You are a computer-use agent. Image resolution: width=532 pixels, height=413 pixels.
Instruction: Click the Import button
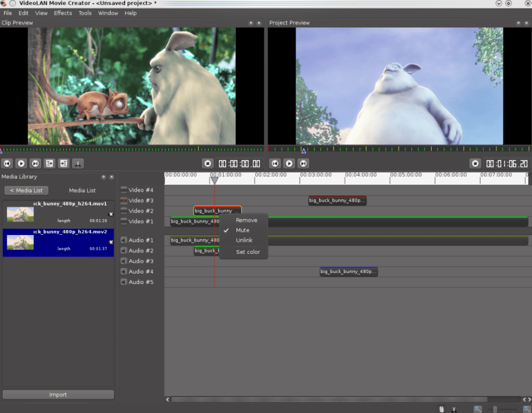point(58,395)
